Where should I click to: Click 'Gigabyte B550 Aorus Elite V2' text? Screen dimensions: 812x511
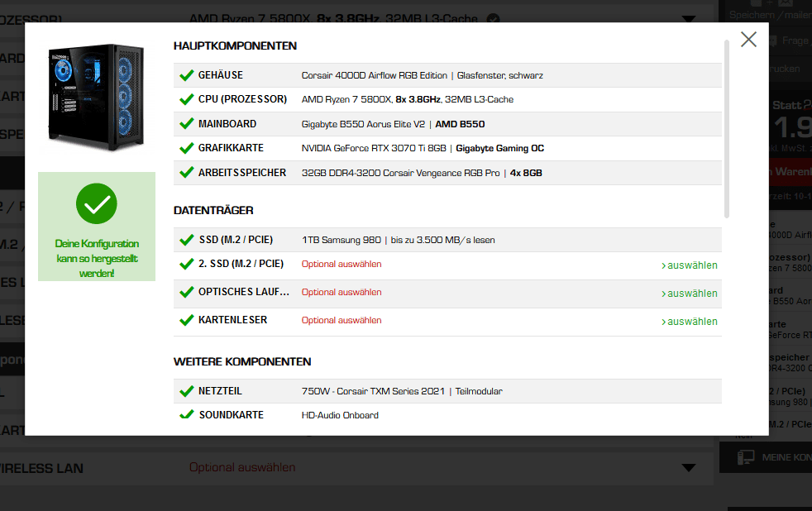click(x=363, y=124)
